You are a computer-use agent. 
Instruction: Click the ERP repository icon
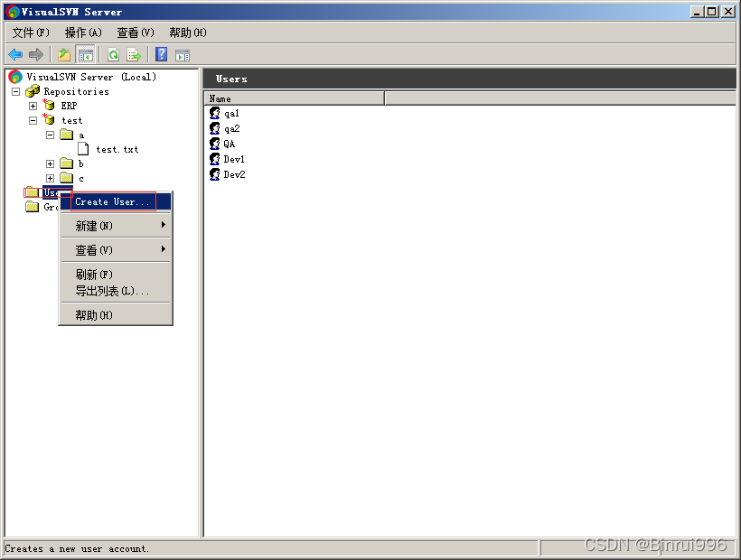click(49, 105)
